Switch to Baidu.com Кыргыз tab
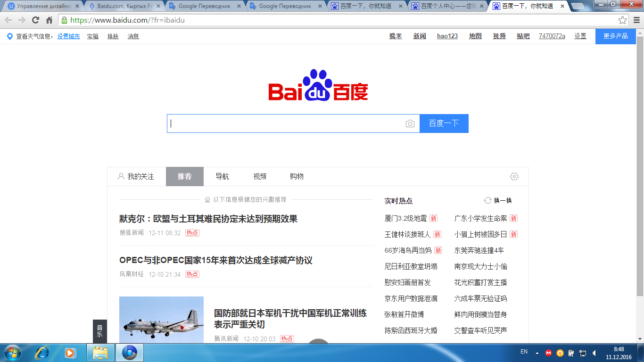Screen dimensions: 644x362 point(125,6)
